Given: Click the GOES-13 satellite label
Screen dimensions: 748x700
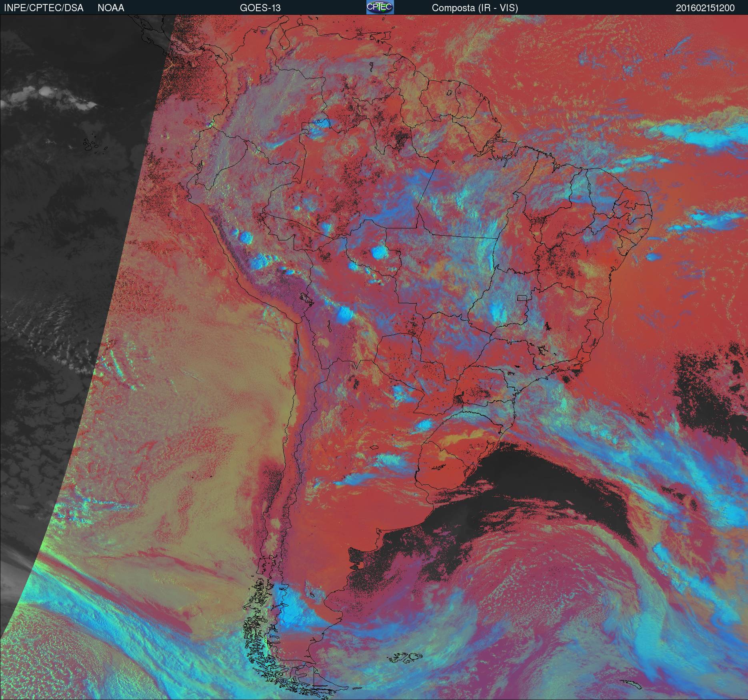Looking at the screenshot, I should click(260, 8).
